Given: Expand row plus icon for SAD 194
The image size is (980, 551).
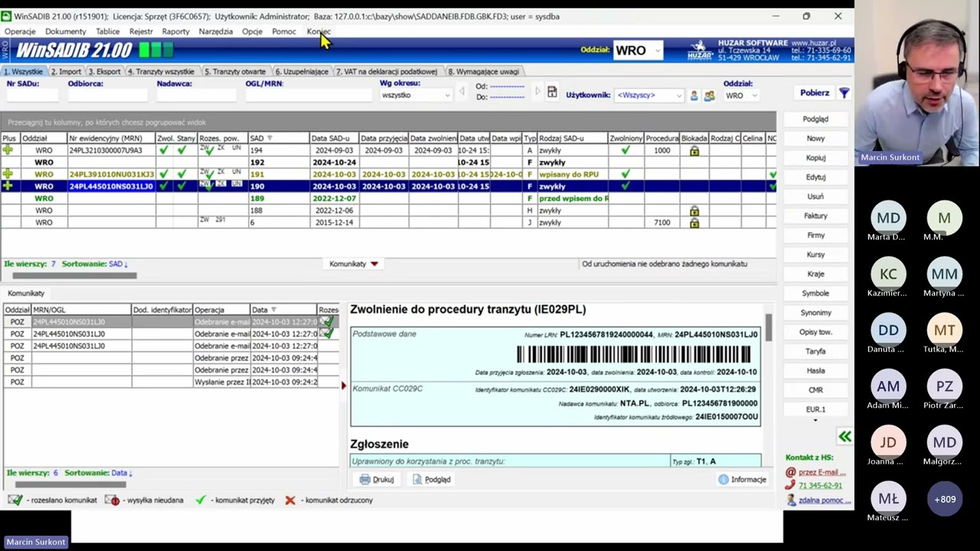Looking at the screenshot, I should click(8, 151).
